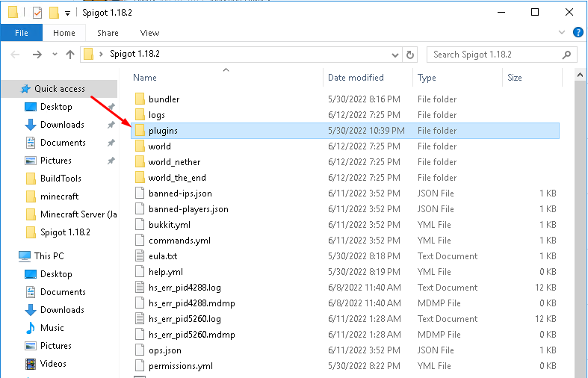Image resolution: width=588 pixels, height=378 pixels.
Task: Open BuildTools folder in navigation pane
Action: [61, 179]
